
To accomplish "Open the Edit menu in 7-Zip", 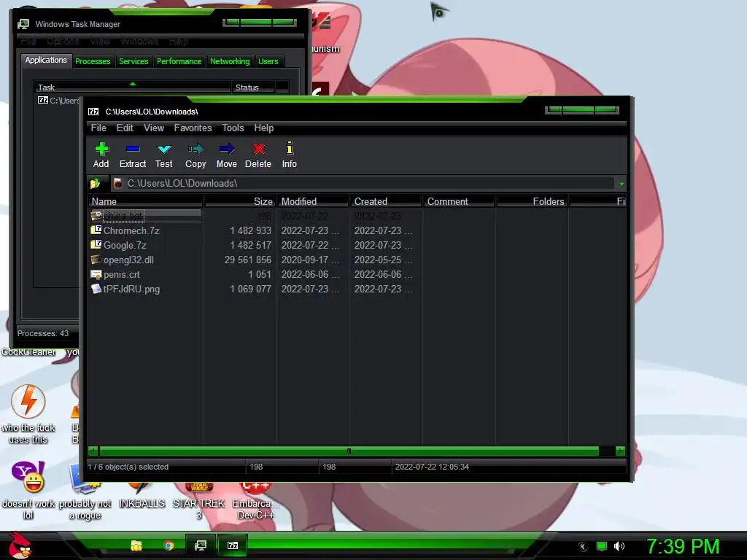I will tap(125, 128).
